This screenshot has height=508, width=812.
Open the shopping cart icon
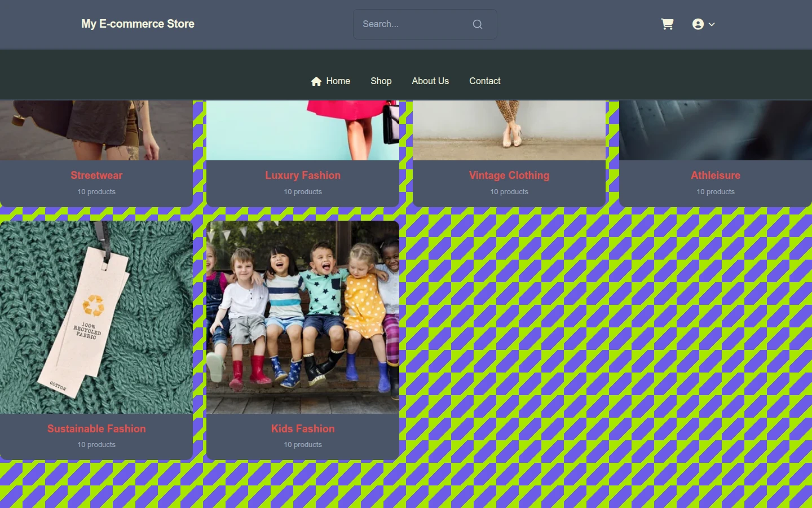point(667,24)
